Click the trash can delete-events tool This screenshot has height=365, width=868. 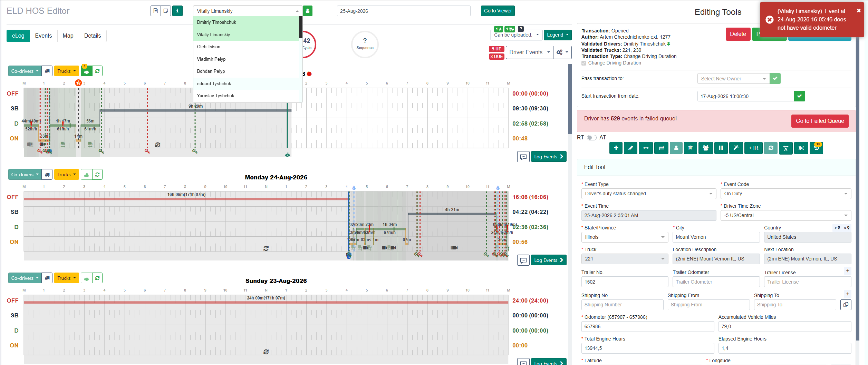tap(691, 148)
